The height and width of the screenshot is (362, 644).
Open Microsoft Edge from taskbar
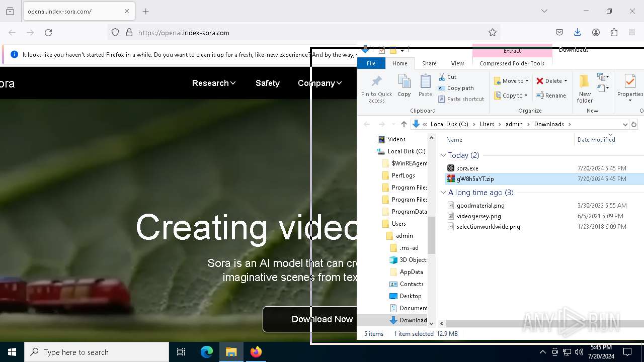207,352
